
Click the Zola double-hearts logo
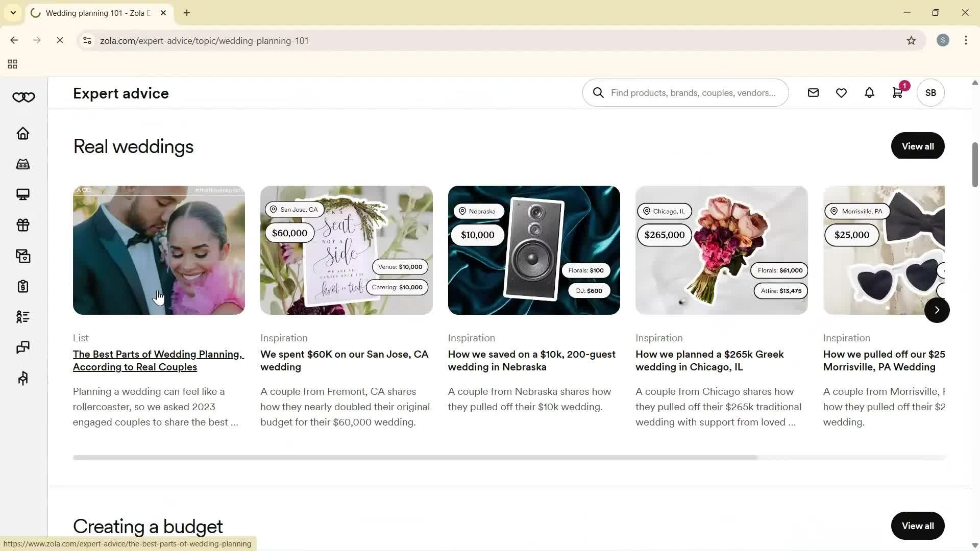click(23, 97)
